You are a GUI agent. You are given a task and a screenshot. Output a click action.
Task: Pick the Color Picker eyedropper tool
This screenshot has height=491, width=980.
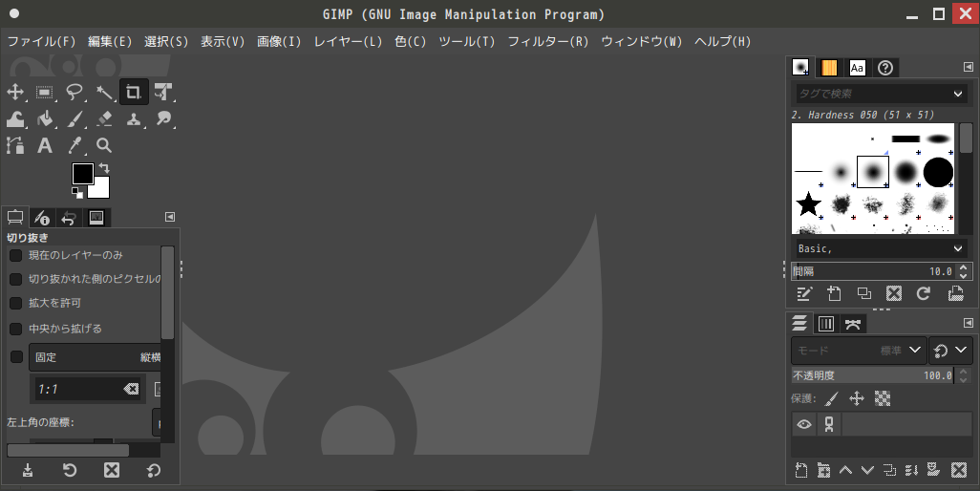[75, 145]
